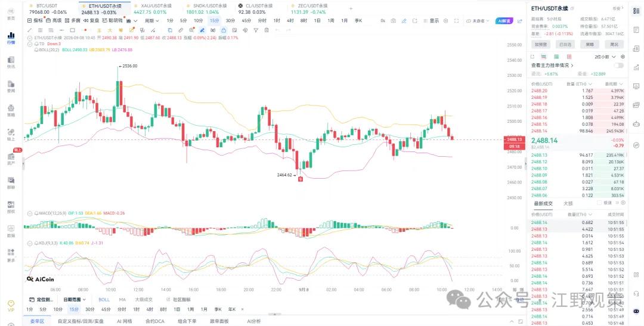
Task: Open the 日期范围 date range dropdown
Action: (x=75, y=299)
